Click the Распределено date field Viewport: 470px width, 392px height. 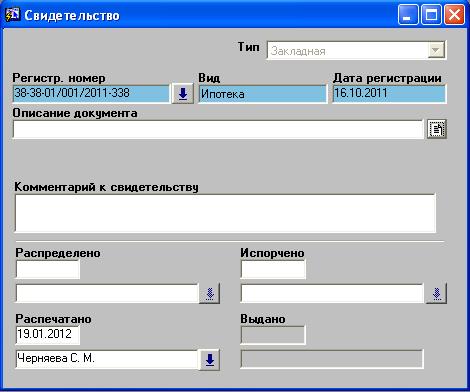pos(48,269)
